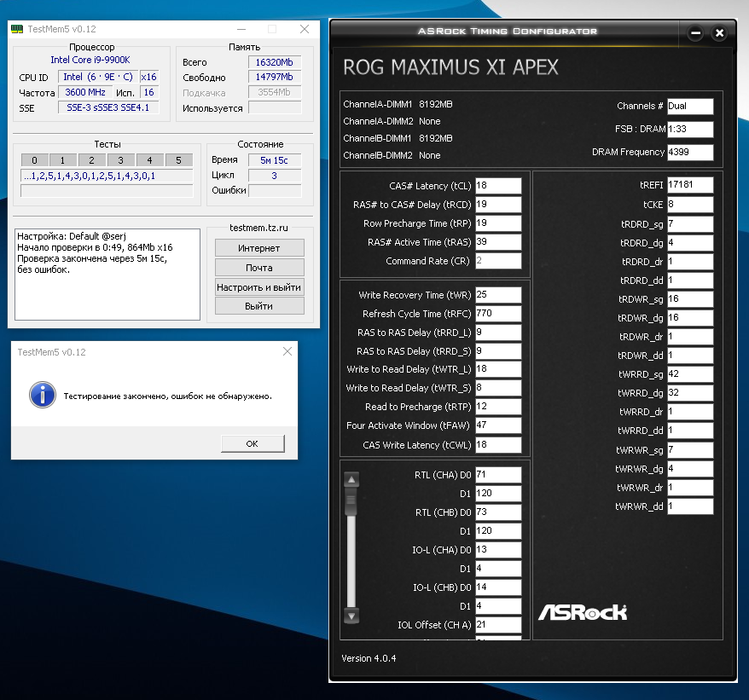Minimize the TestMem5 main window
Viewport: 749px width, 700px height.
(241, 29)
